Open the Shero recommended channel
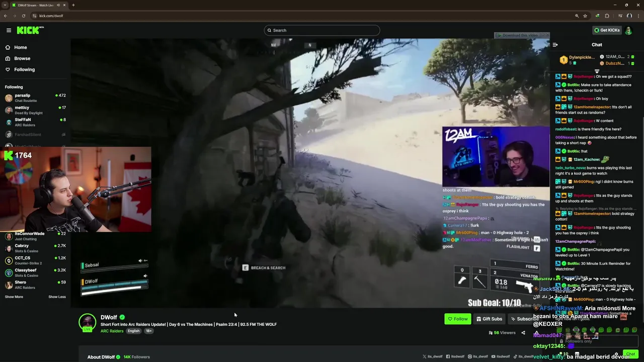The width and height of the screenshot is (644, 362). 35,285
